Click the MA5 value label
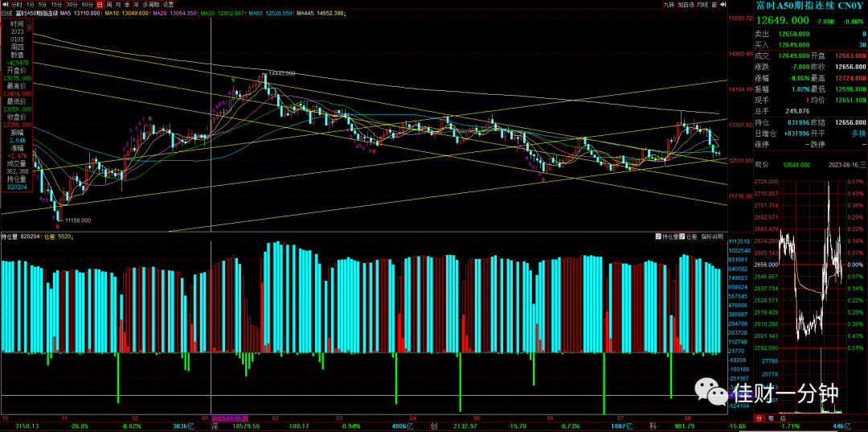The height and width of the screenshot is (432, 868). point(81,14)
